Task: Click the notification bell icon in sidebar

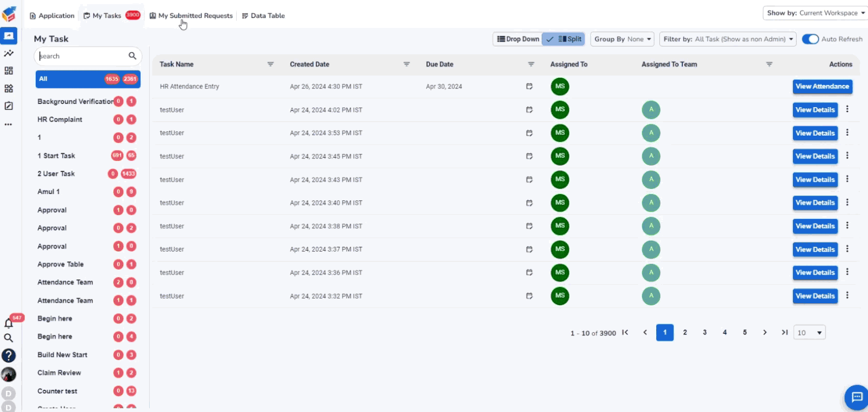Action: [x=8, y=323]
